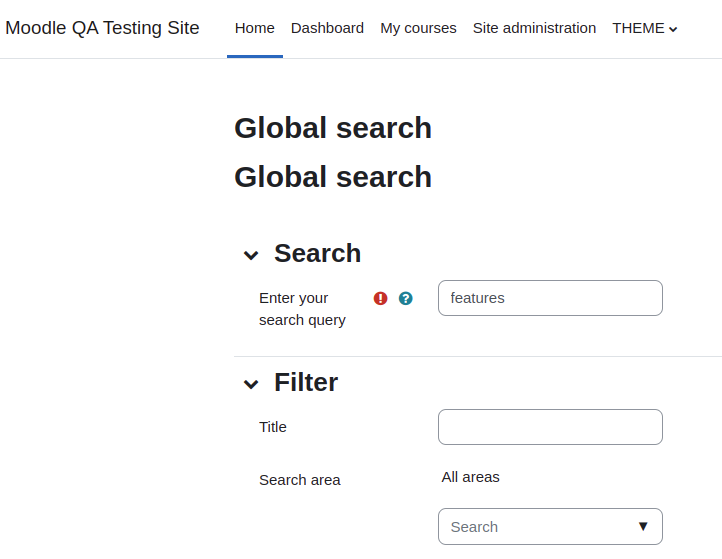
Task: Click the Search area autocomplete input
Action: point(550,526)
